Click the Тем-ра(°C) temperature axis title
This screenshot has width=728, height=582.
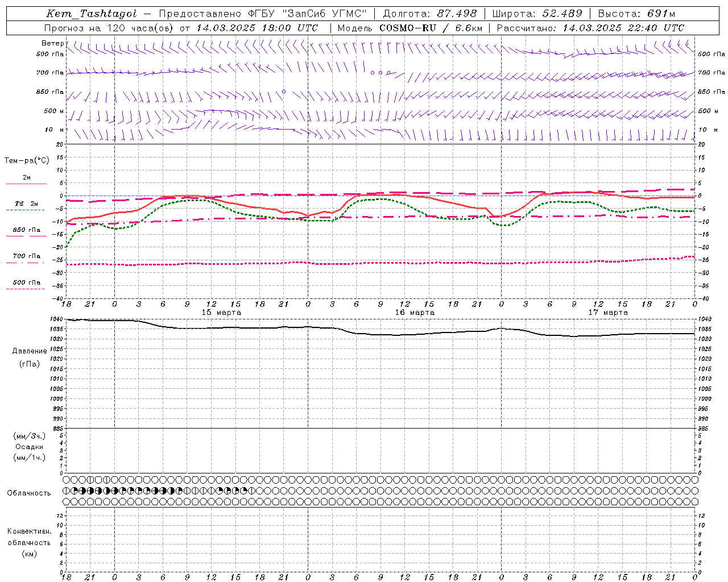[x=27, y=161]
